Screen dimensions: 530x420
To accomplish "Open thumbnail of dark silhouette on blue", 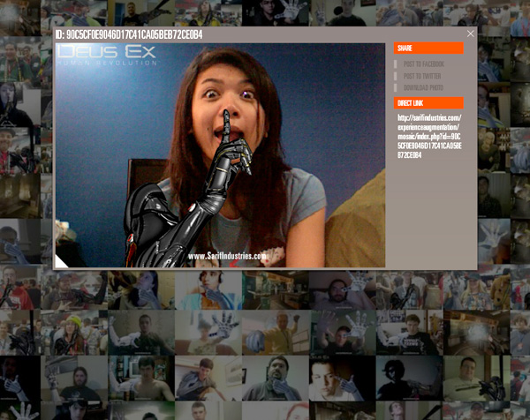I will pos(409,379).
